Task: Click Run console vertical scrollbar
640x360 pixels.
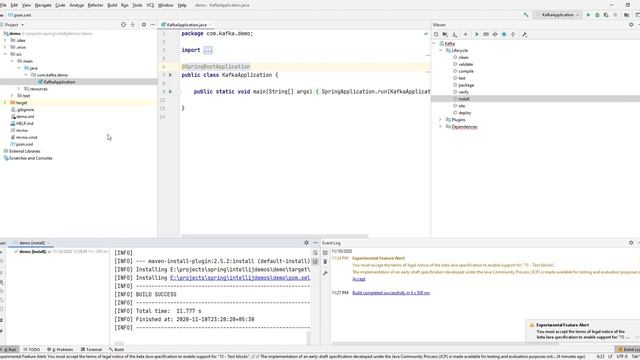Action: point(309,338)
